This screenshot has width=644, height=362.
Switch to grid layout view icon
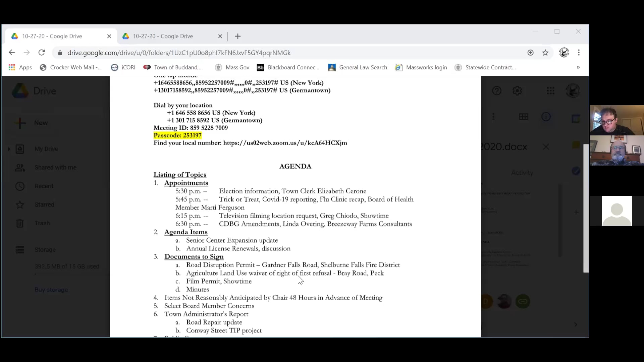[x=524, y=117]
